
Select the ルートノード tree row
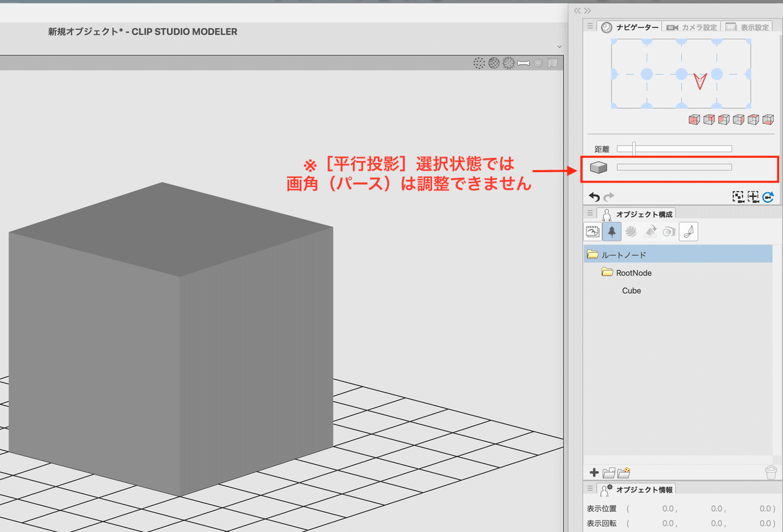click(x=678, y=254)
